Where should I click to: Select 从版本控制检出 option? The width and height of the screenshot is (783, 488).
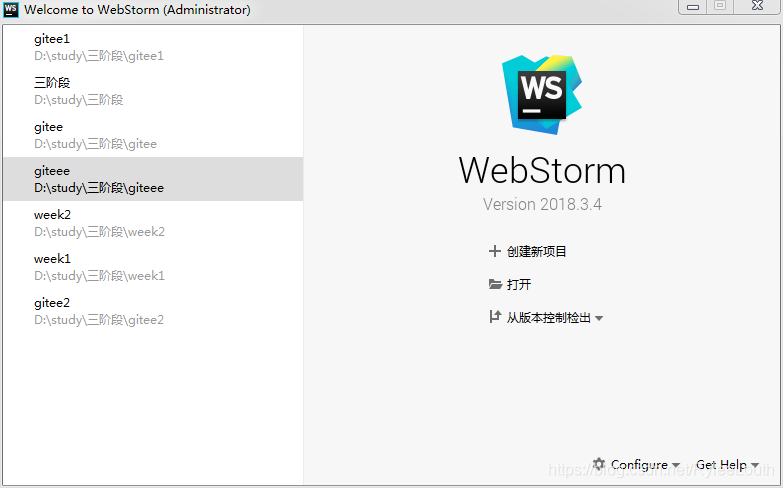tap(548, 318)
